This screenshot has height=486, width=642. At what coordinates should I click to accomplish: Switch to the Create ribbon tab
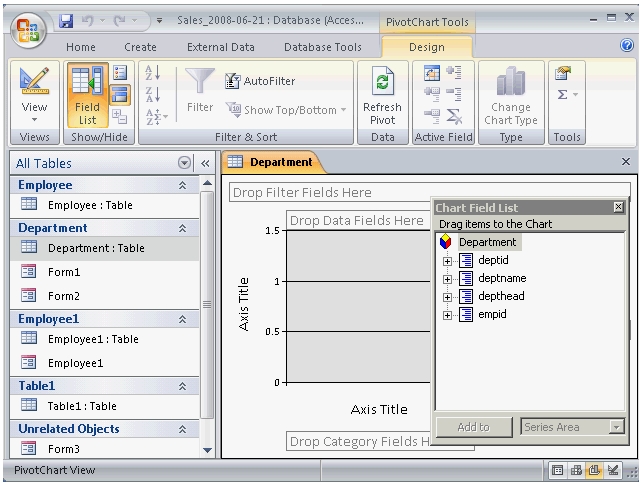click(140, 47)
